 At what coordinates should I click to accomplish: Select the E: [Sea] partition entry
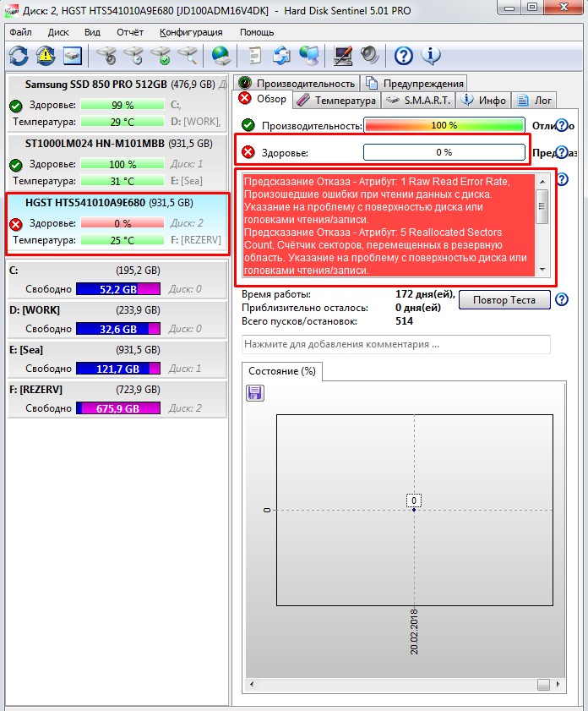pos(117,359)
